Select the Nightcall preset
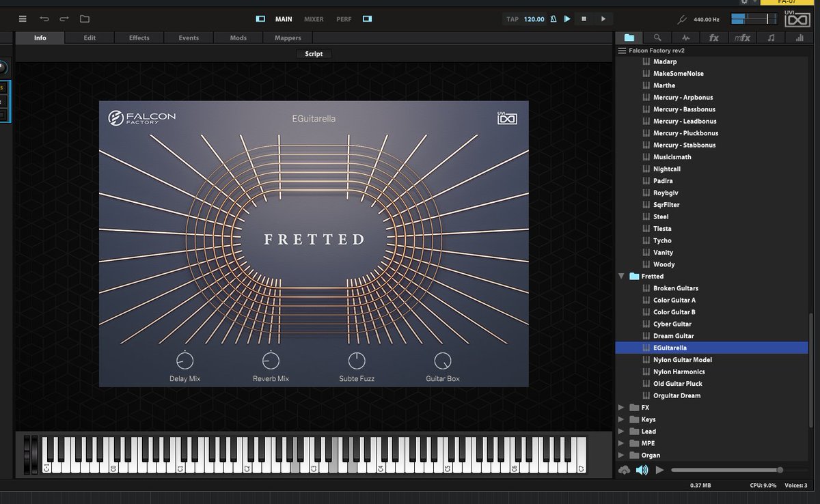Image resolution: width=820 pixels, height=504 pixels. coord(711,169)
